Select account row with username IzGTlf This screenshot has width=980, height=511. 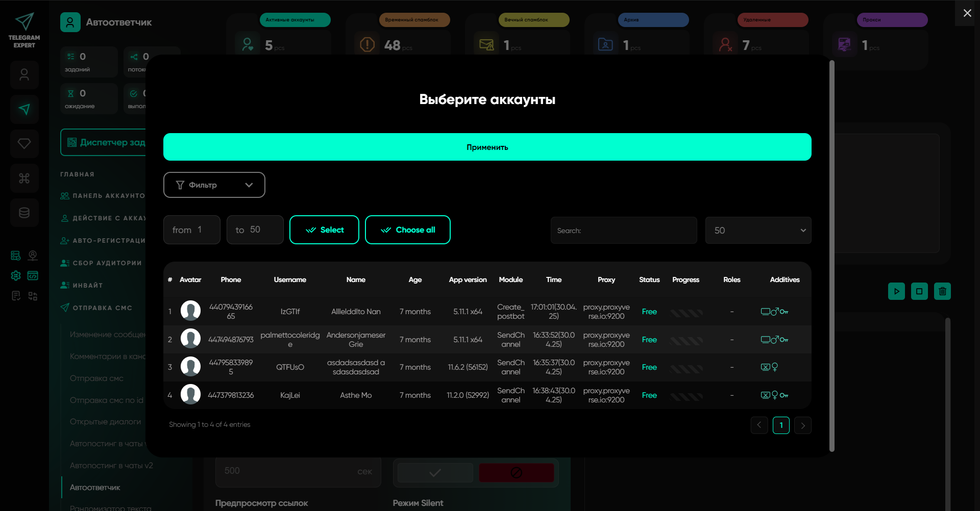tap(290, 312)
